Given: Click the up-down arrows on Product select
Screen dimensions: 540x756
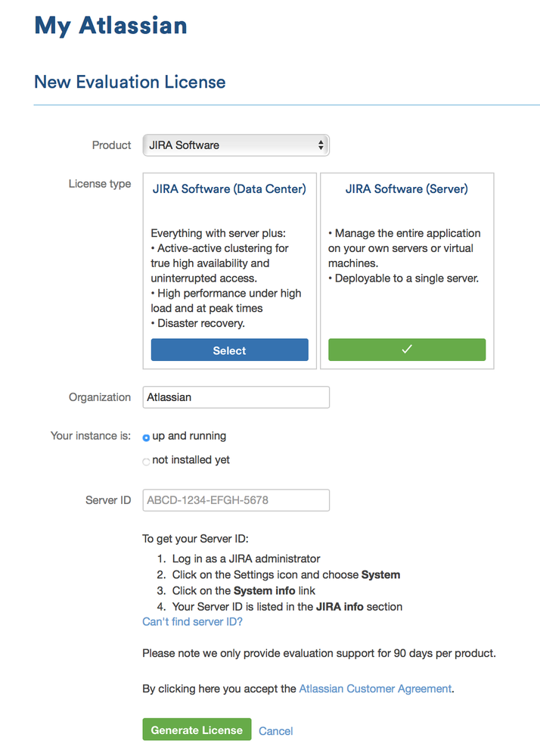Looking at the screenshot, I should pos(321,145).
